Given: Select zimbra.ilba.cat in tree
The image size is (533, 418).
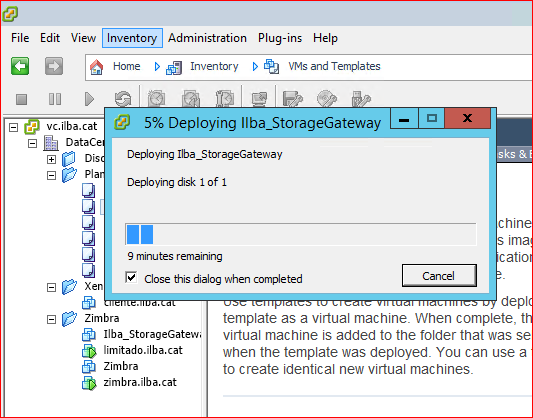Looking at the screenshot, I should 140,382.
